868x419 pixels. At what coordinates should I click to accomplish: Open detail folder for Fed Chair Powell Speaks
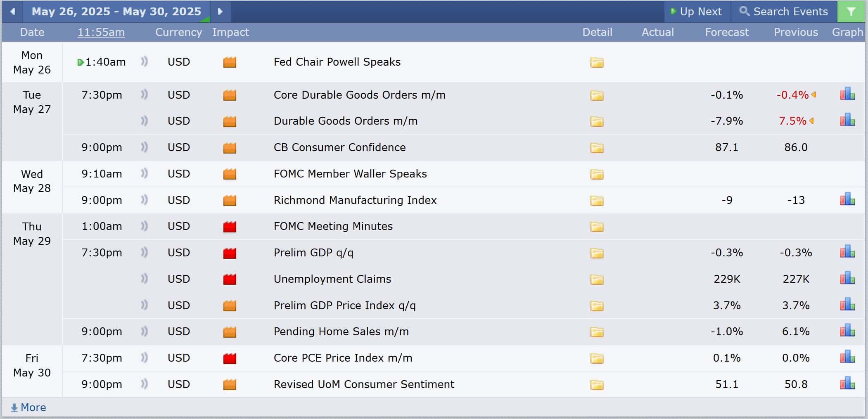coord(597,62)
